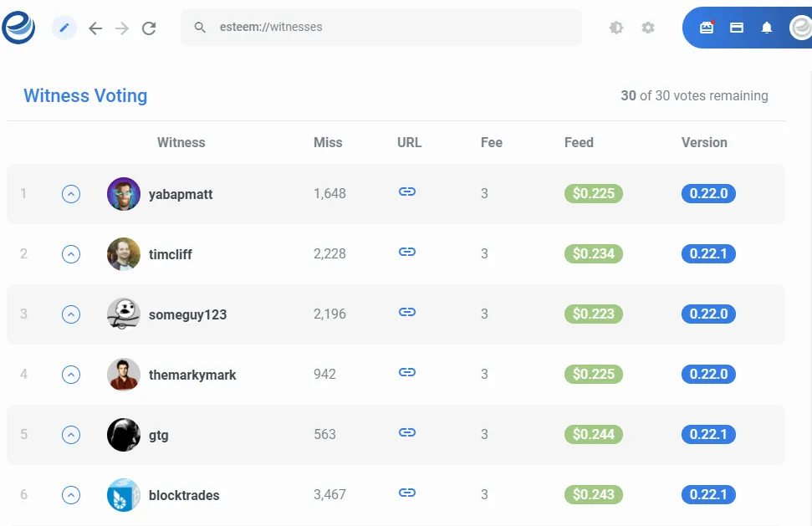Click the 563 missed blocks value
Screen dimensions: 812x526
click(324, 434)
